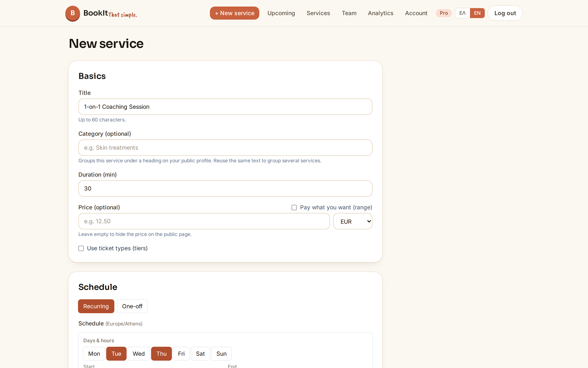Open the Team nav item
This screenshot has height=368, width=588.
point(349,13)
